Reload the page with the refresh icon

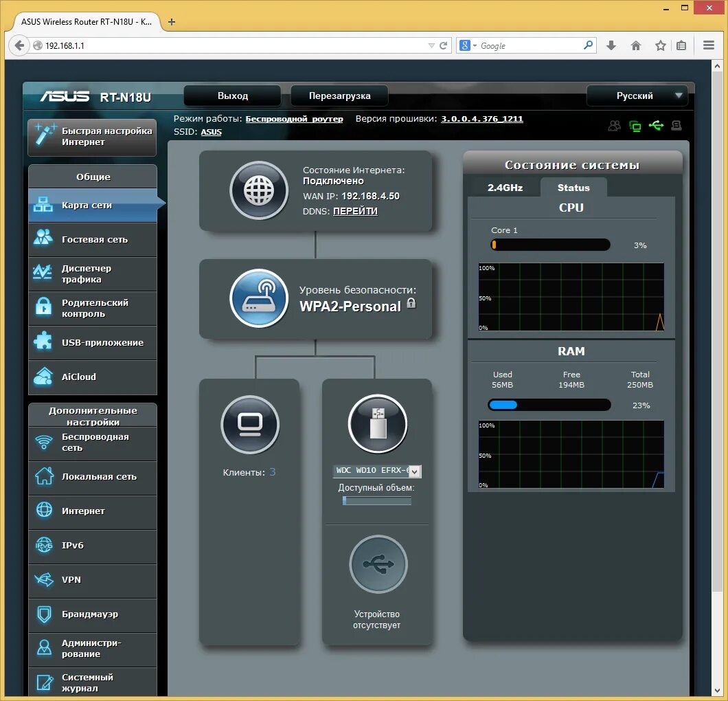(x=444, y=45)
